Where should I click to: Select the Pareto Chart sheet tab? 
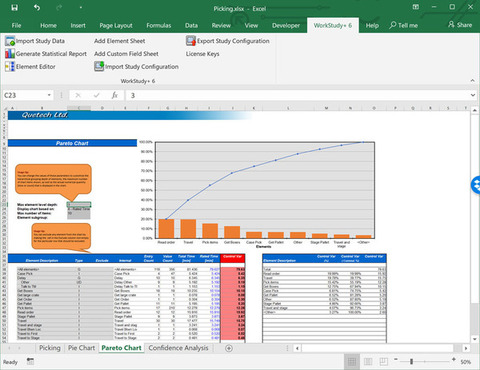tap(122, 348)
